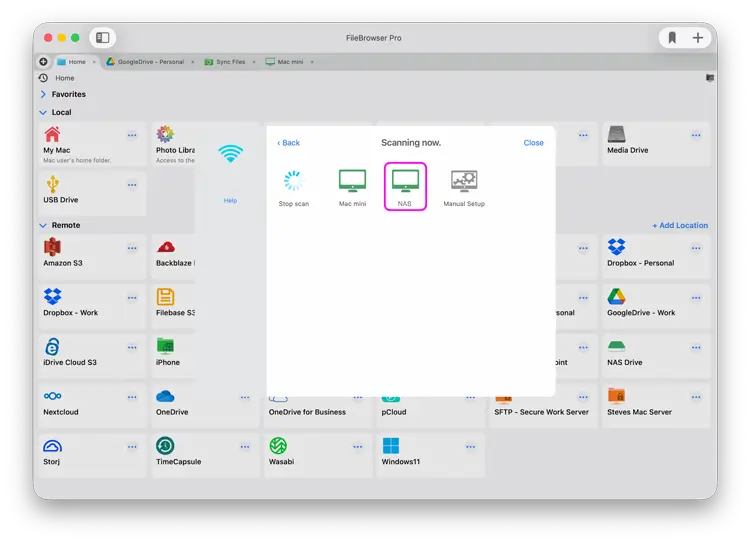Open the Windows11 location tile
Screen dimensions: 750x543
pos(400,453)
